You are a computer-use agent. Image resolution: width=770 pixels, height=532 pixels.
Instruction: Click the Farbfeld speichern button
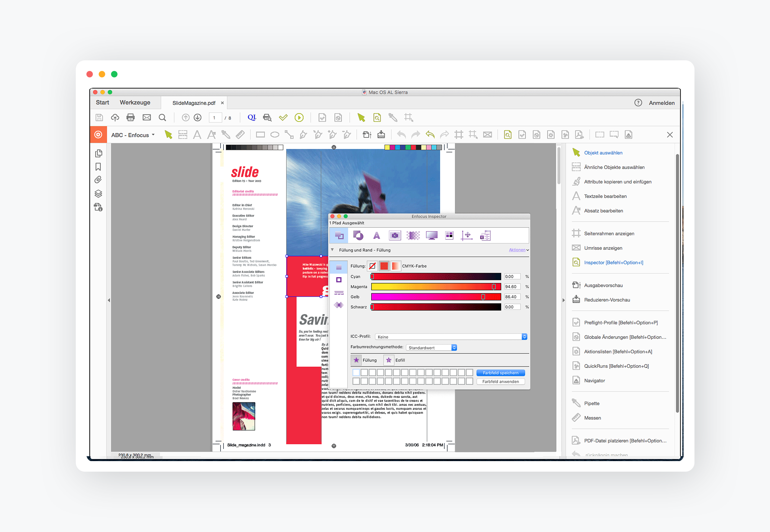(500, 373)
